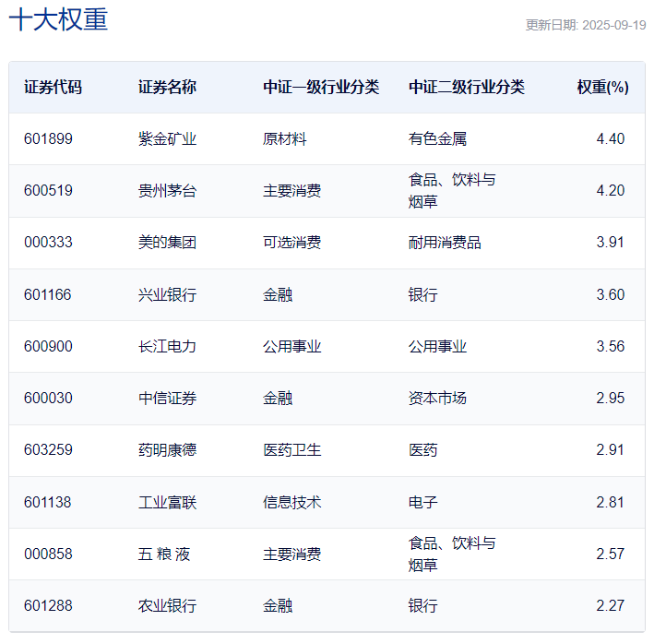
Task: Click the 权重(%) column header
Action: [x=602, y=87]
